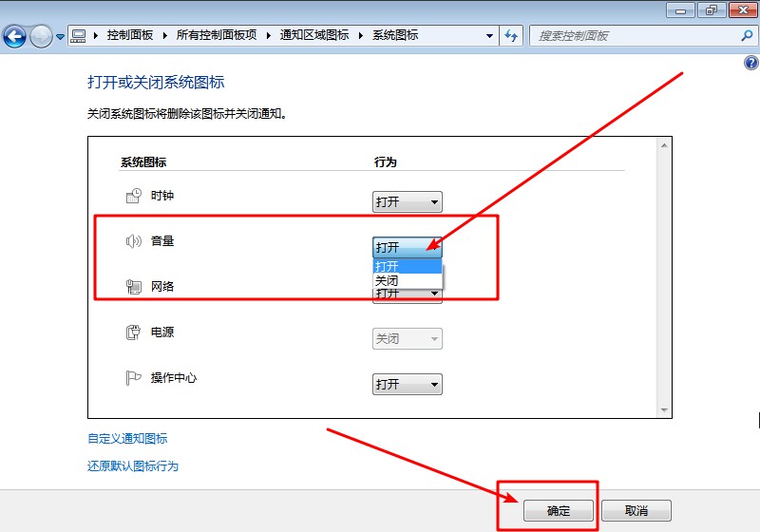Click the 还原默认图标行为 link
Screen dimensions: 760x532
133,466
